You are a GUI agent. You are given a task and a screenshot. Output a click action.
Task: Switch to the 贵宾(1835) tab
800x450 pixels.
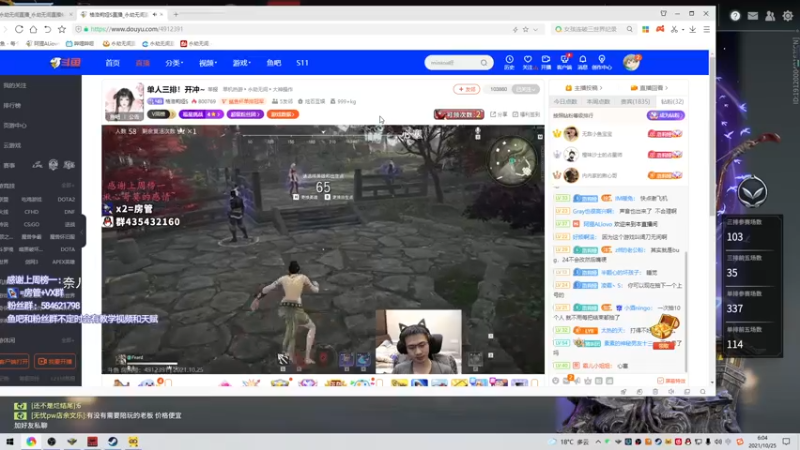coord(635,102)
